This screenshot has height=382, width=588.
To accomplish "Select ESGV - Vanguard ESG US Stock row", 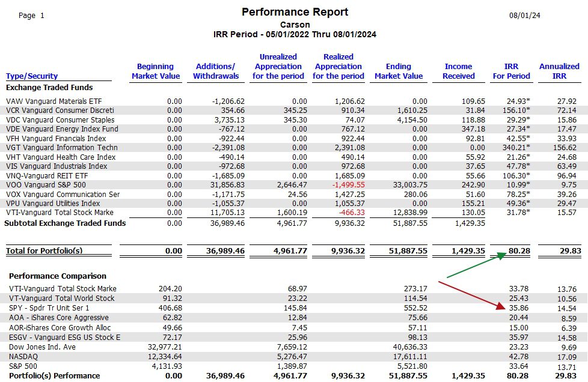I will point(293,337).
